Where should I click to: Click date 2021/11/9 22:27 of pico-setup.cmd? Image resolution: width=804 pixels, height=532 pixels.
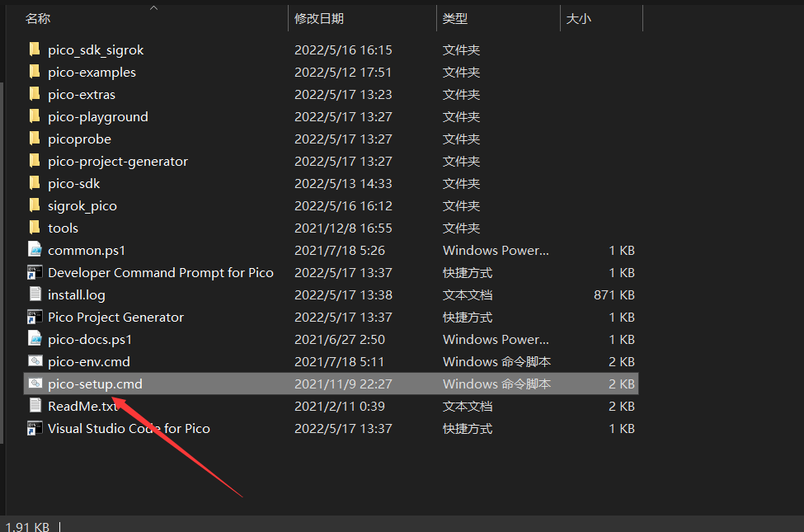coord(343,384)
